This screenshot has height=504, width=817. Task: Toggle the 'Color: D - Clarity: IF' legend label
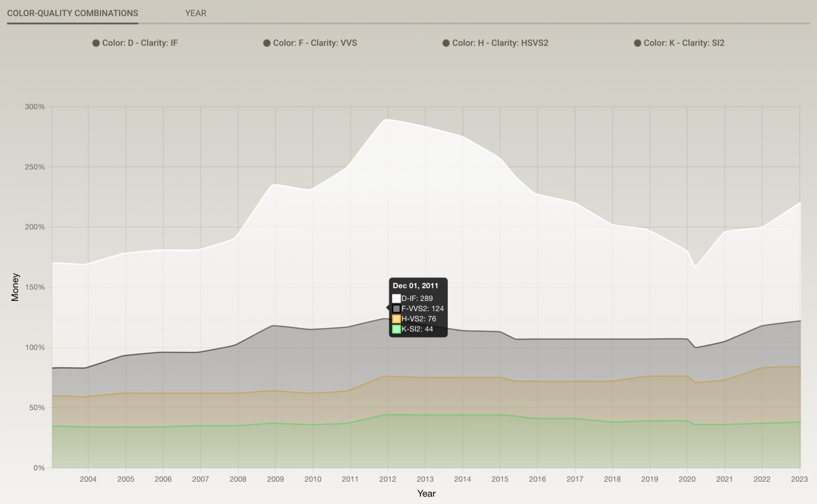click(140, 43)
